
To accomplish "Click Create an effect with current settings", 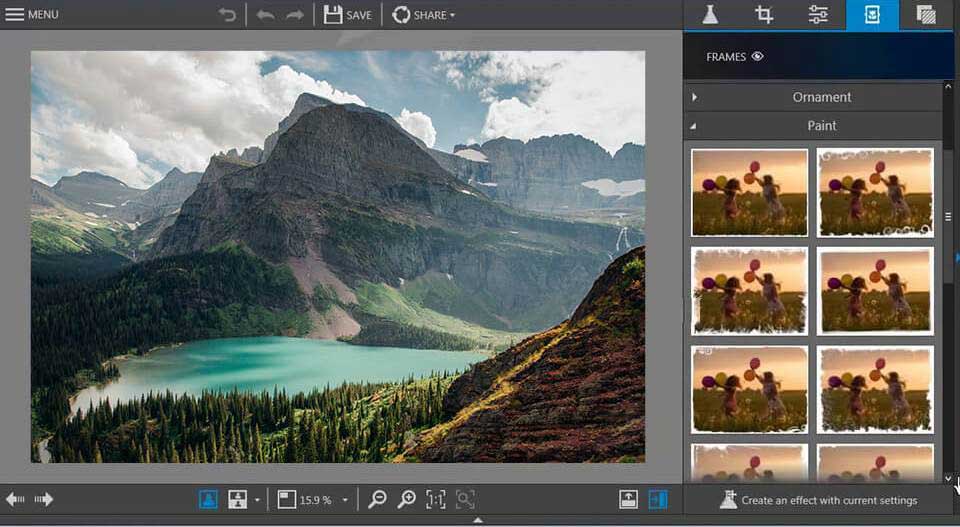I will click(x=819, y=500).
